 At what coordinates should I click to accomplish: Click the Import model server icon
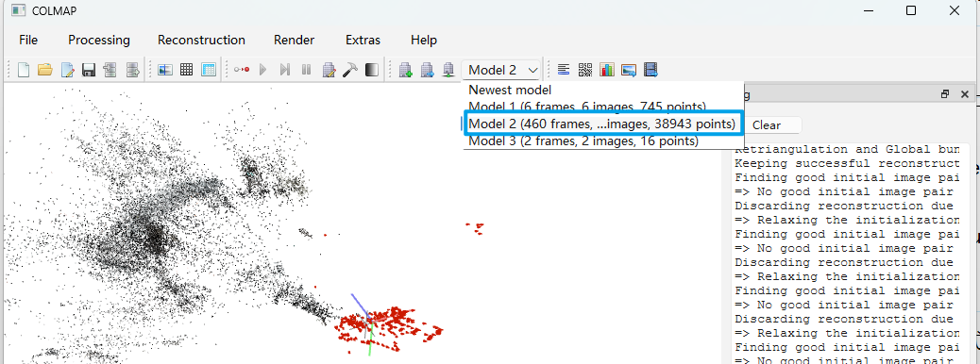coord(110,69)
